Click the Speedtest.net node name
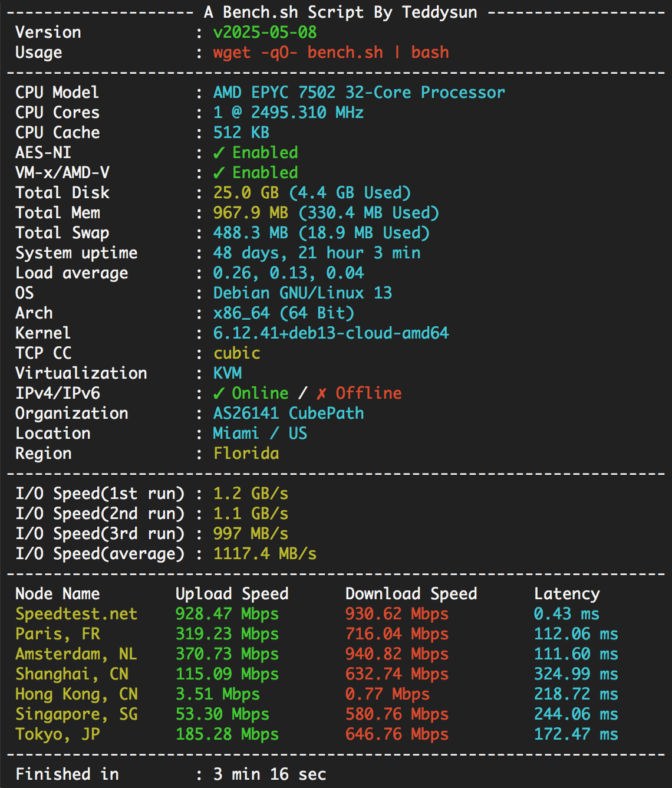672x788 pixels. point(76,614)
